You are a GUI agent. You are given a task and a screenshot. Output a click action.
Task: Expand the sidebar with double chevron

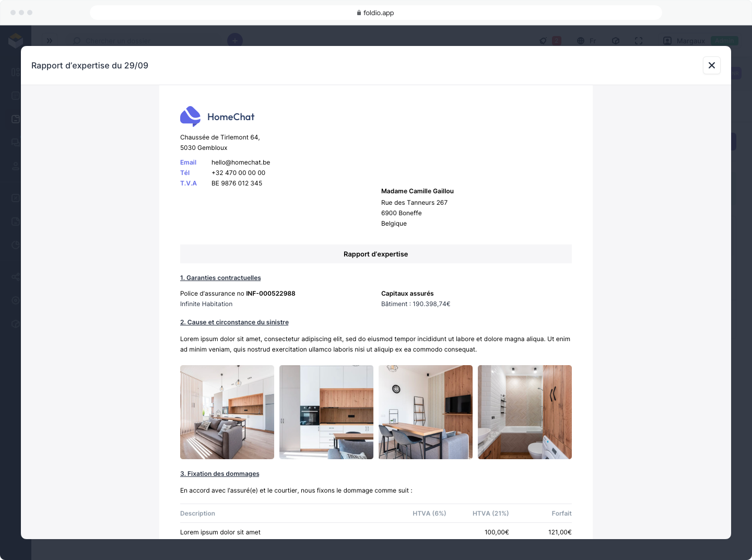[50, 40]
